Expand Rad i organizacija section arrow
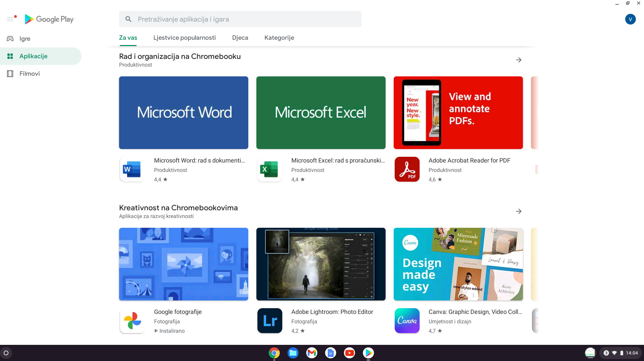Viewport: 644px width, 361px height. pos(518,60)
